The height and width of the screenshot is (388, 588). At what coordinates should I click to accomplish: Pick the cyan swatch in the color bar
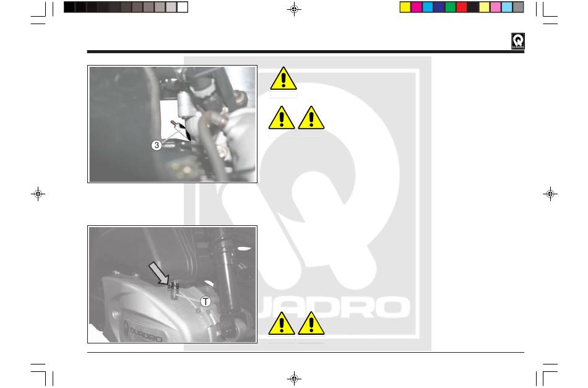[x=428, y=7]
